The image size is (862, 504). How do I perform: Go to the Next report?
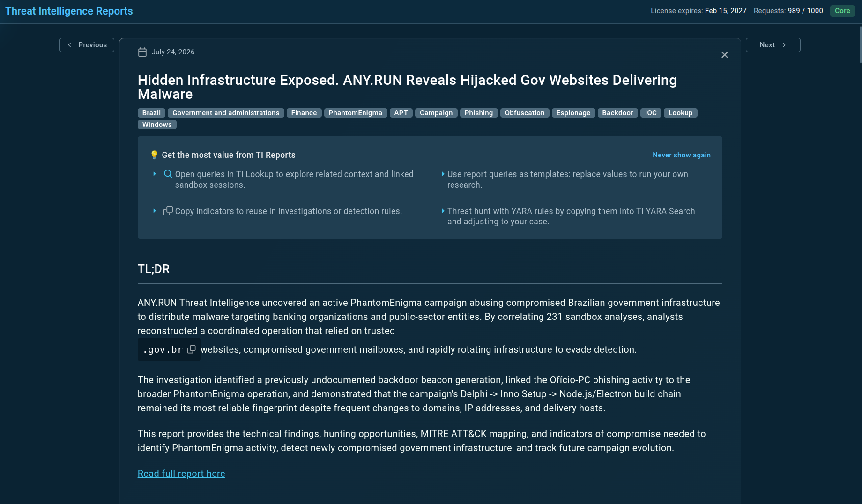[773, 45]
